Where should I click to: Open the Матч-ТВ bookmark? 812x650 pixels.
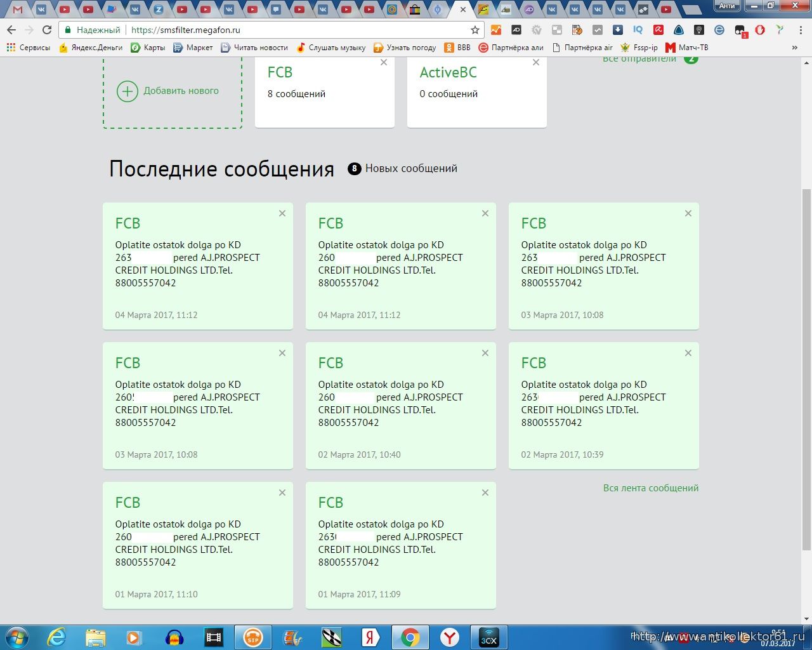coord(686,48)
